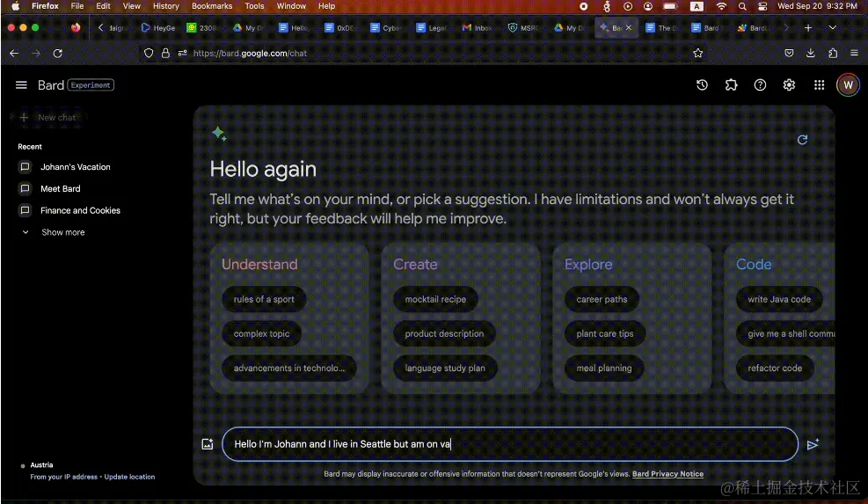Click into the Bard prompt input field
The image size is (868, 504).
coord(510,444)
